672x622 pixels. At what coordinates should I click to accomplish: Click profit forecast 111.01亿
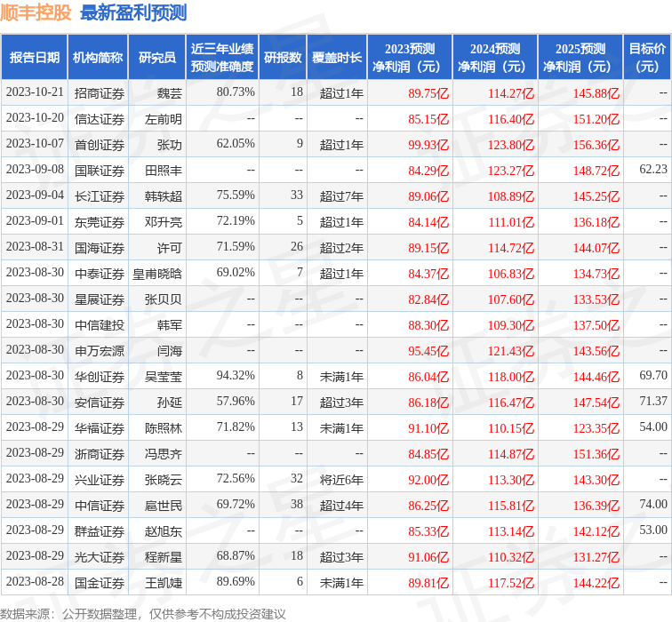coord(511,222)
